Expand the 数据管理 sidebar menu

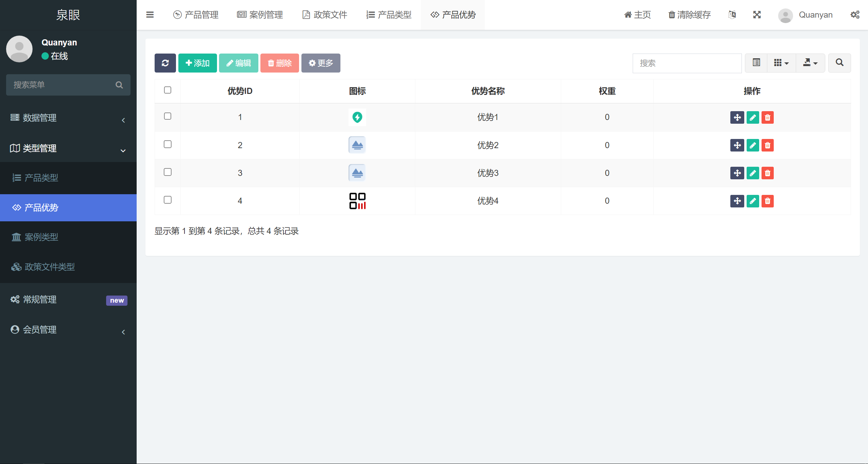68,118
